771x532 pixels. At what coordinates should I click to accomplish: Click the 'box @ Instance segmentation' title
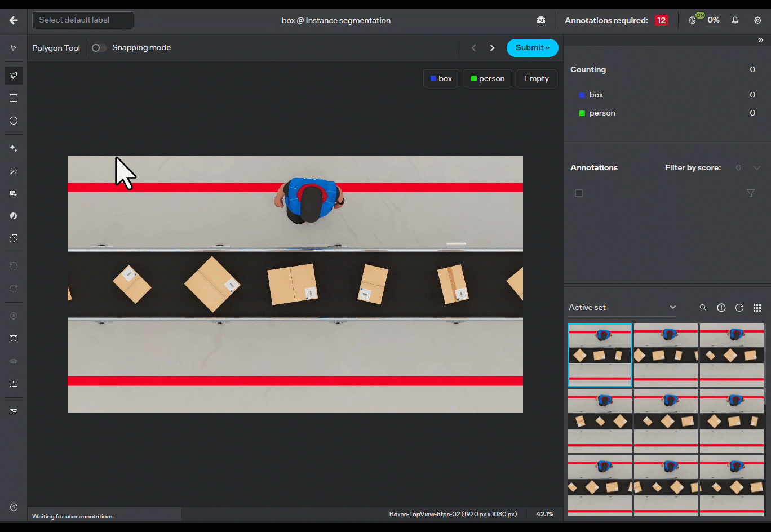pos(336,20)
